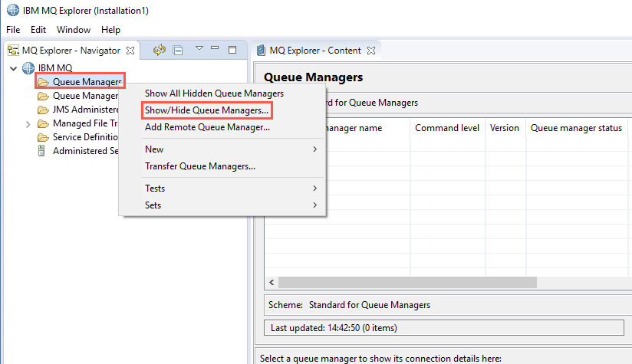Click the Queue Managers content heading
Screen dimensions: 632x364
[x=313, y=77]
